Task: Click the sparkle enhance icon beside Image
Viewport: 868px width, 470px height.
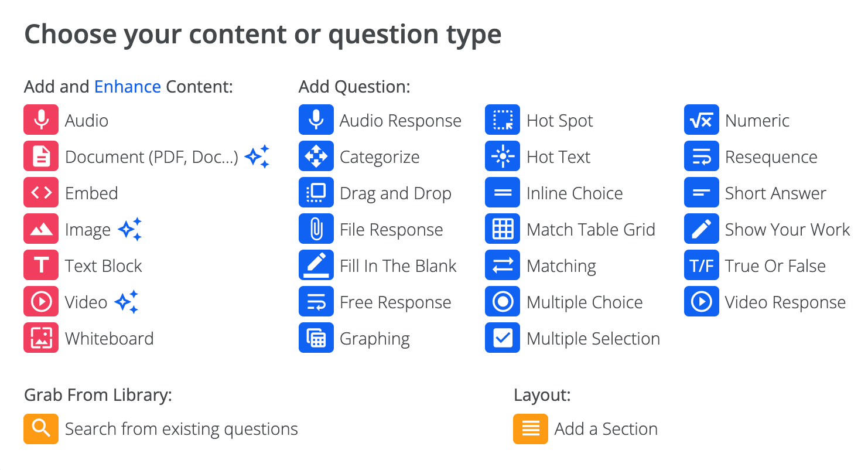Action: click(x=130, y=229)
